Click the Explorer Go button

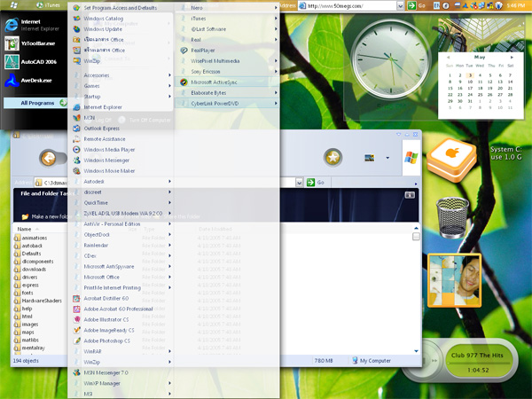(x=315, y=183)
